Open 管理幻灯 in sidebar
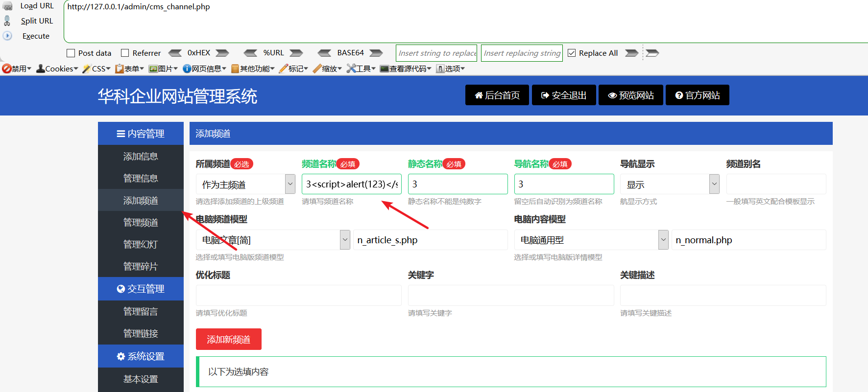This screenshot has width=868, height=392. [141, 244]
